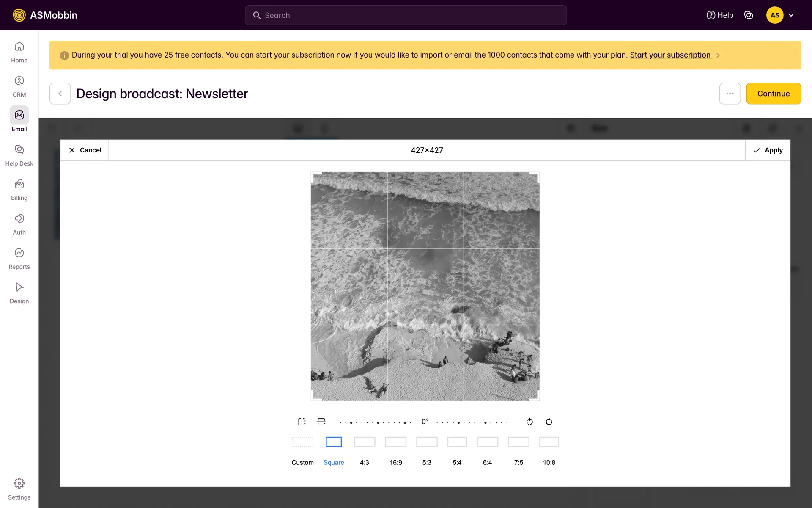Open Billing in the sidebar
The height and width of the screenshot is (508, 812).
coord(19,190)
